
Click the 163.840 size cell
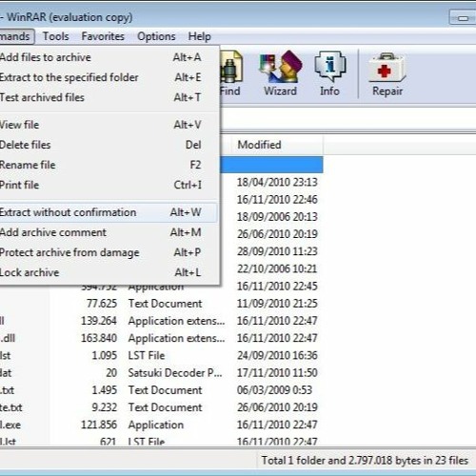tap(99, 338)
